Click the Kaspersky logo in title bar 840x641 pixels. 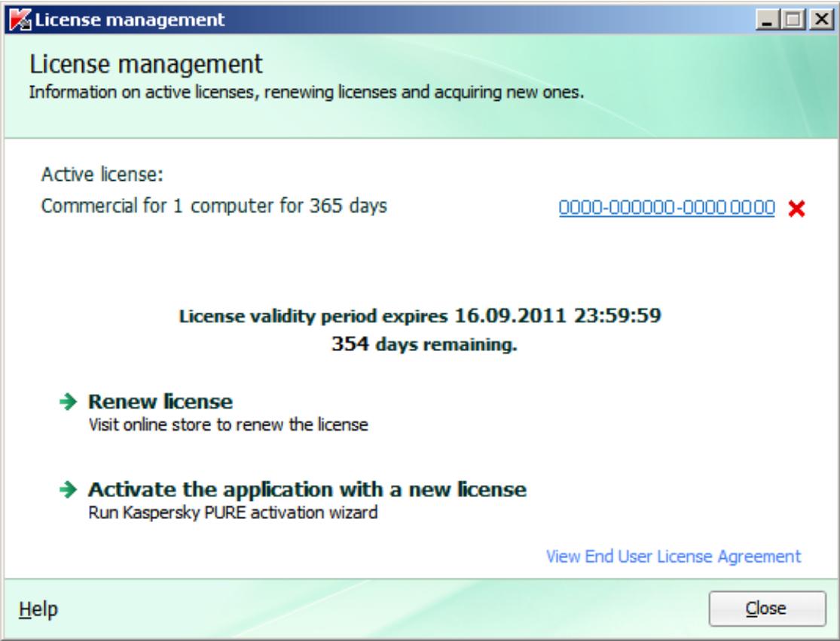[x=20, y=20]
